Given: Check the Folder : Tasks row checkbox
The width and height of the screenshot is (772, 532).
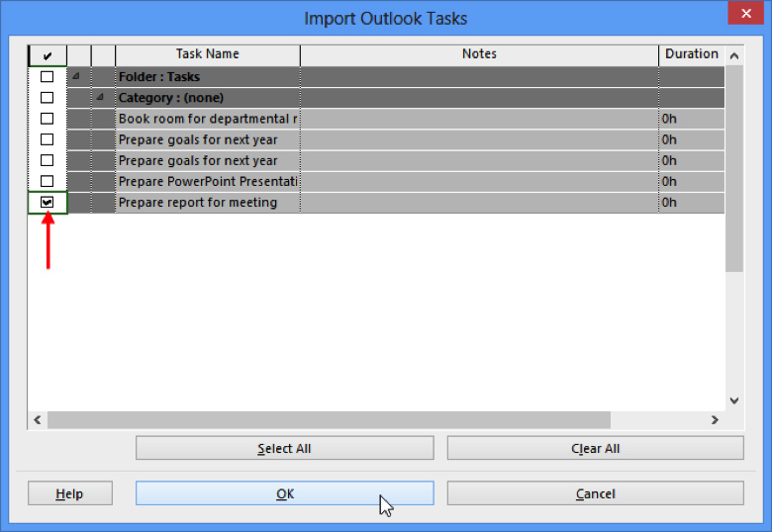Looking at the screenshot, I should tap(47, 77).
